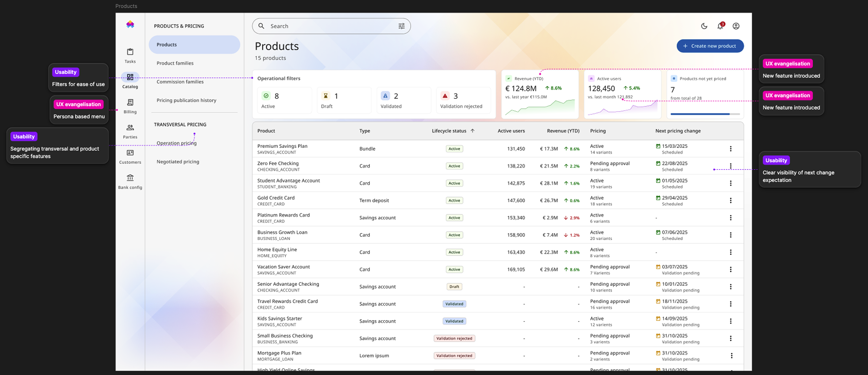The width and height of the screenshot is (868, 375).
Task: Open actions menu for Business Growth Loan
Action: [x=731, y=235]
